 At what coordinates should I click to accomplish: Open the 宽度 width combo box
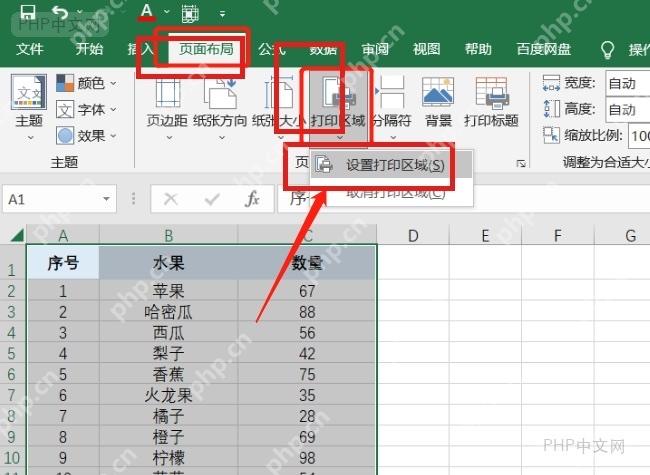628,83
